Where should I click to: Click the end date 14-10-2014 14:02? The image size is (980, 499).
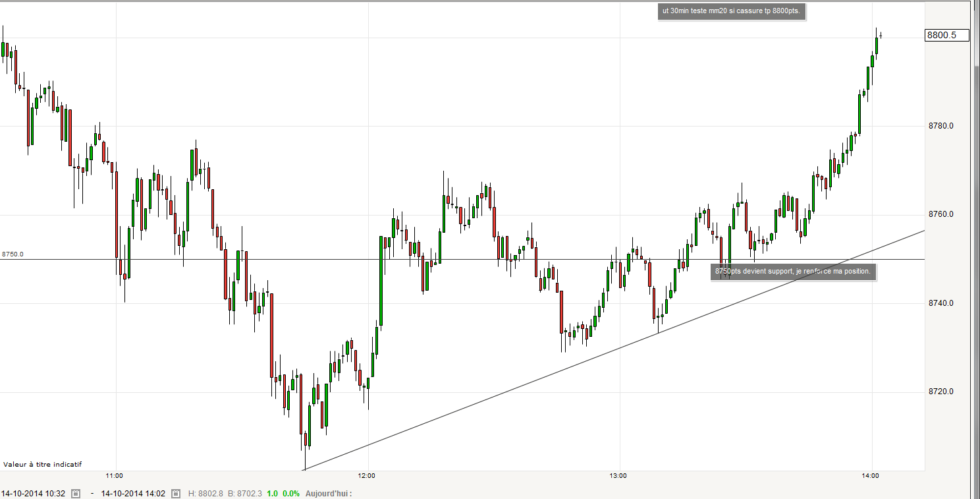[133, 493]
